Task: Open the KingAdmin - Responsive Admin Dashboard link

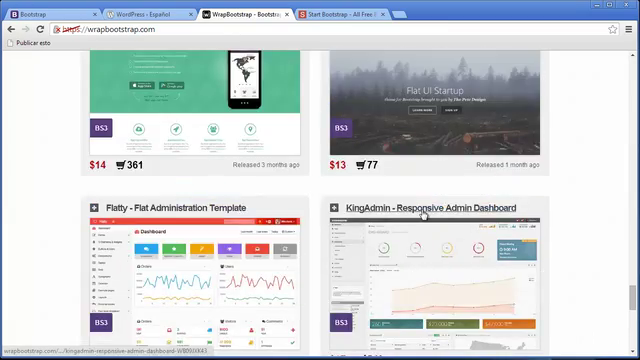Action: (x=431, y=208)
